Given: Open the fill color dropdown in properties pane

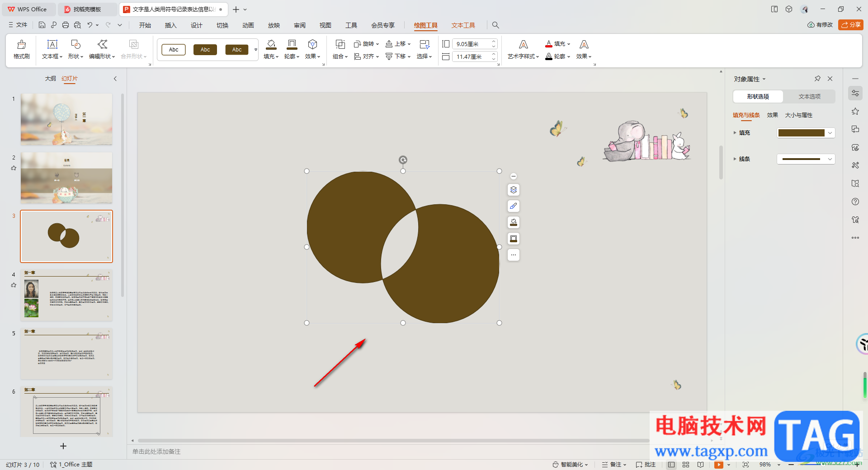Looking at the screenshot, I should click(830, 133).
